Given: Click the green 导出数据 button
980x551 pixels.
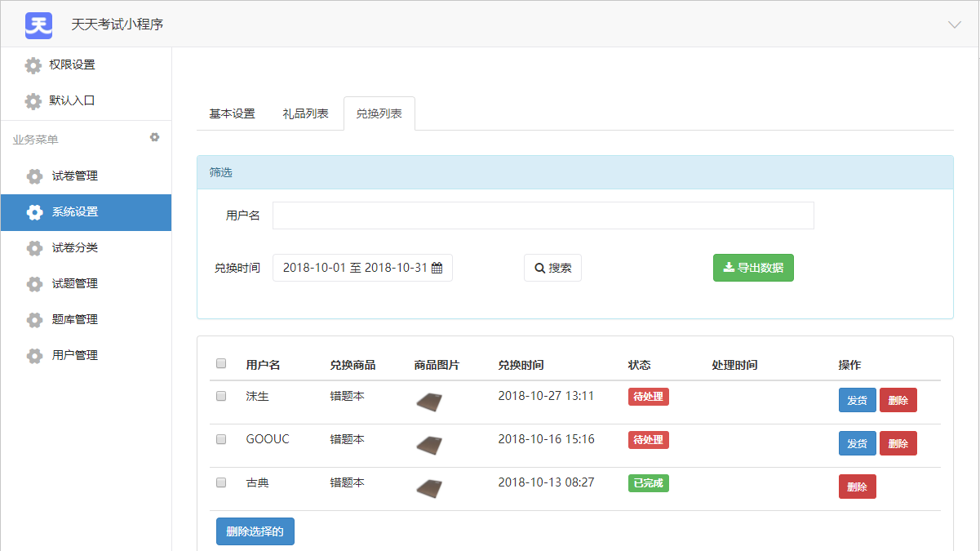Looking at the screenshot, I should pyautogui.click(x=752, y=268).
